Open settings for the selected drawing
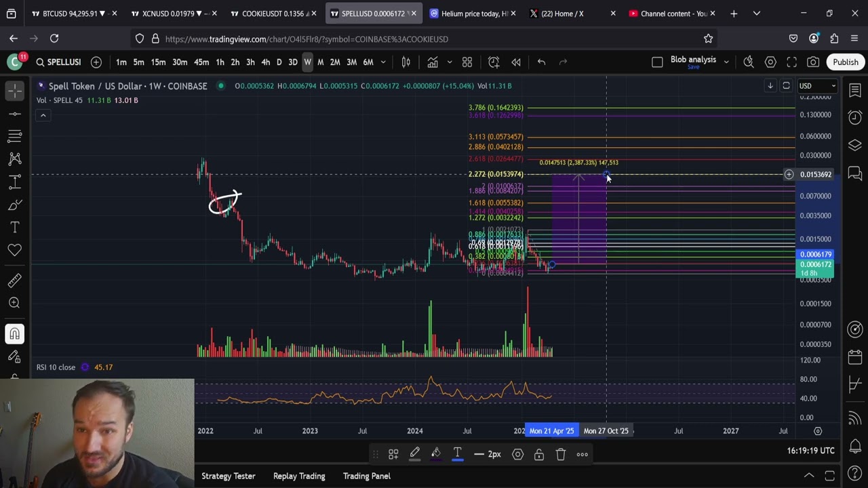 click(517, 454)
